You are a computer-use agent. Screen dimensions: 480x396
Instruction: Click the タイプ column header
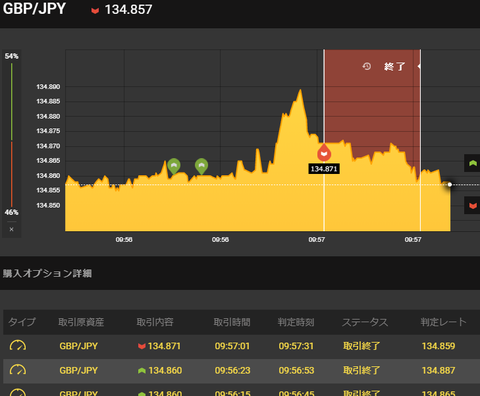coord(22,322)
